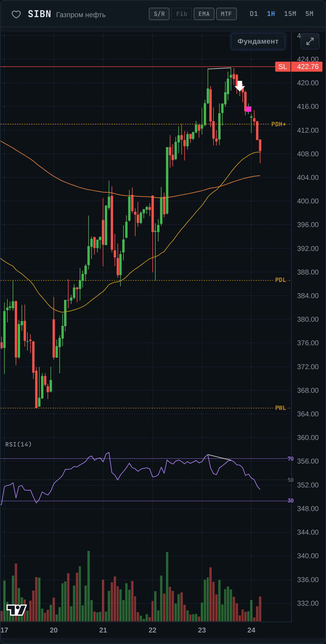This screenshot has width=326, height=644.
Task: Click date label 22 on time axis
Action: click(152, 630)
